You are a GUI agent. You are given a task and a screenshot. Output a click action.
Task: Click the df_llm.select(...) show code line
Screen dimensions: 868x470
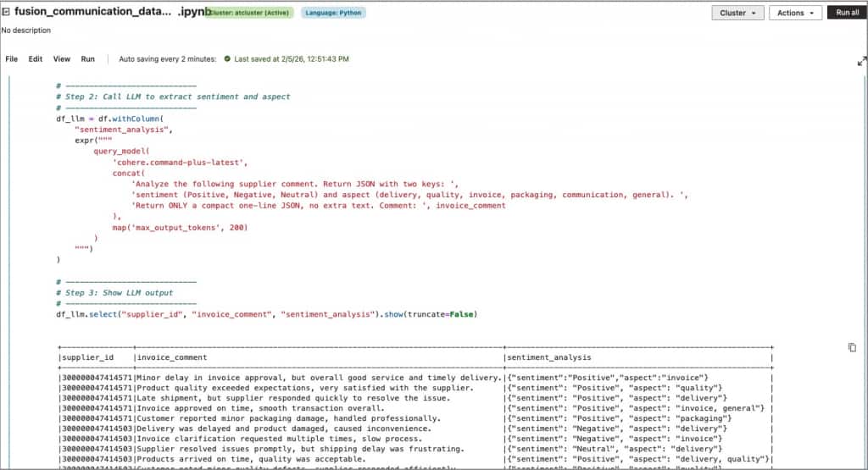(266, 314)
